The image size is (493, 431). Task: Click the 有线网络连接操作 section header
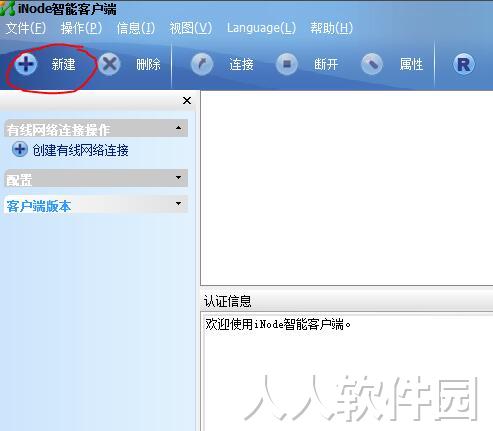96,128
